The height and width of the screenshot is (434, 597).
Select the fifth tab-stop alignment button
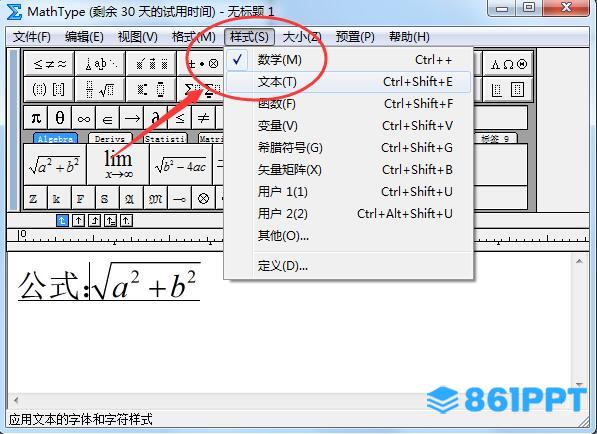126,220
